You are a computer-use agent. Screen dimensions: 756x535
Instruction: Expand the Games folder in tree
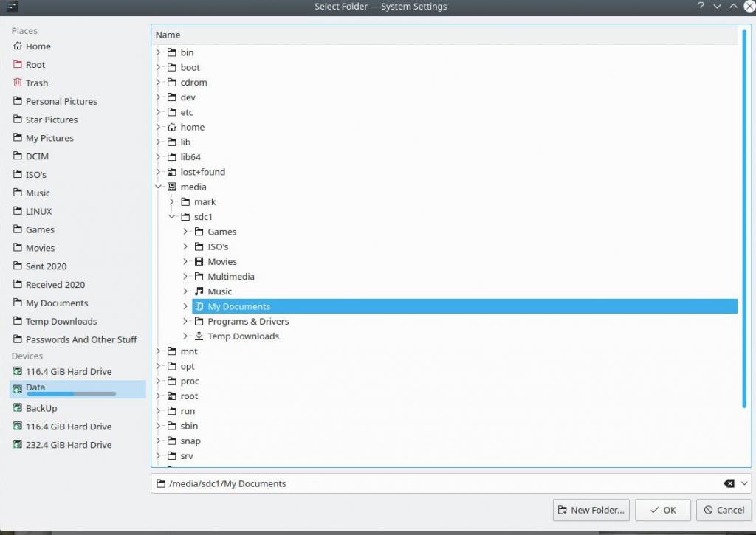point(186,232)
